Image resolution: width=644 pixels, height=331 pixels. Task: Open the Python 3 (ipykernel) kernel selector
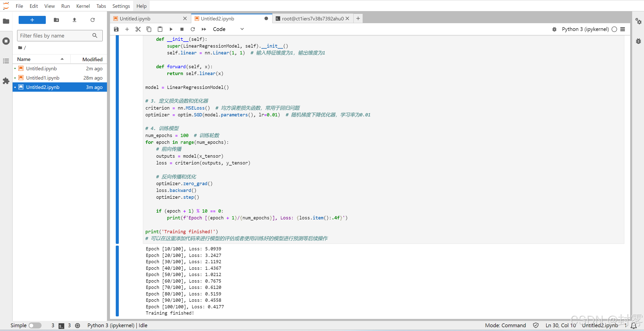585,29
